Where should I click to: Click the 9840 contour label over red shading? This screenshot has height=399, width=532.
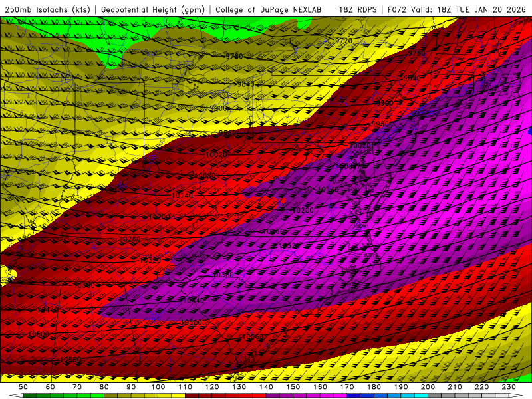(x=412, y=78)
